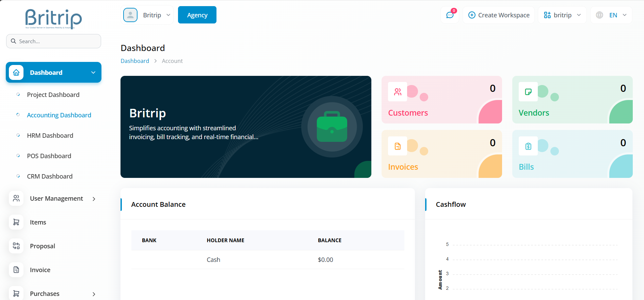This screenshot has width=644, height=300.
Task: Open HRM Dashboard from sidebar
Action: click(x=50, y=135)
